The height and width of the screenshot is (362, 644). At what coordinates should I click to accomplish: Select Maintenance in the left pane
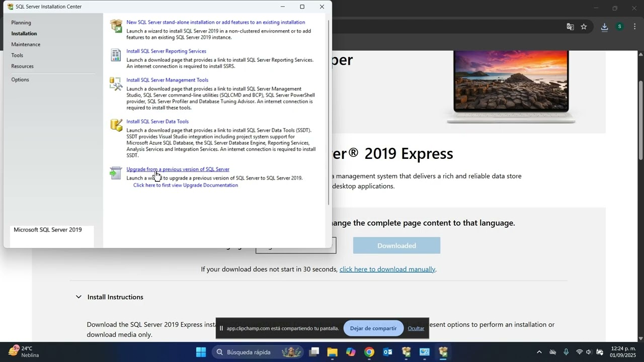[26, 45]
